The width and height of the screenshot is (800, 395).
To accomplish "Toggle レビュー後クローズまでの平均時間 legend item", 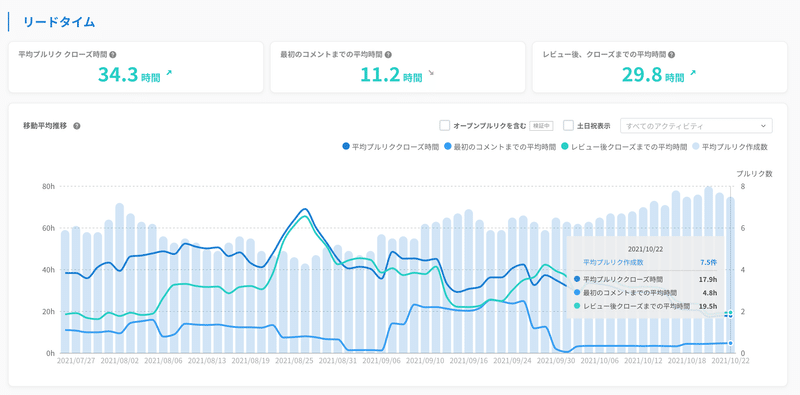I will pyautogui.click(x=624, y=146).
